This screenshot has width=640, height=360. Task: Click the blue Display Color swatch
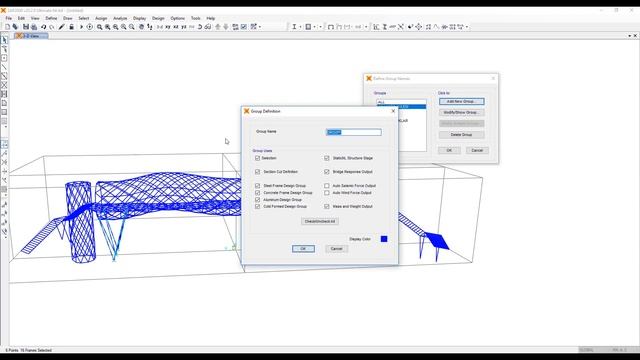[384, 239]
